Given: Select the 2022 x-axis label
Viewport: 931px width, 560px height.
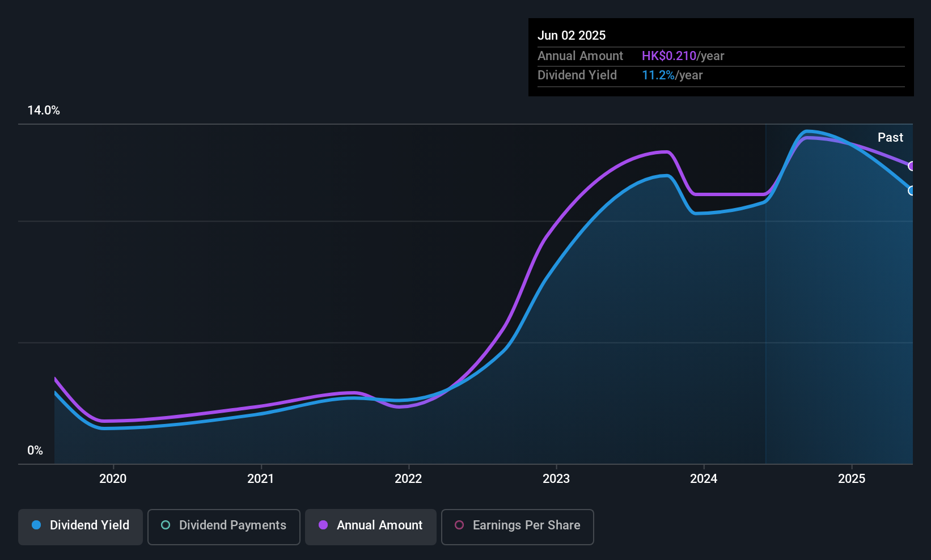Looking at the screenshot, I should [x=408, y=478].
